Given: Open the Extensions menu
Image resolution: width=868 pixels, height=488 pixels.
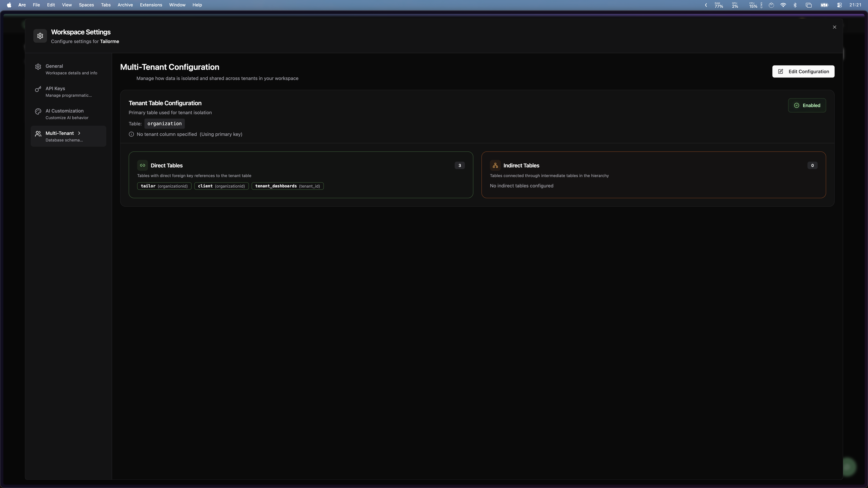Looking at the screenshot, I should [x=151, y=5].
